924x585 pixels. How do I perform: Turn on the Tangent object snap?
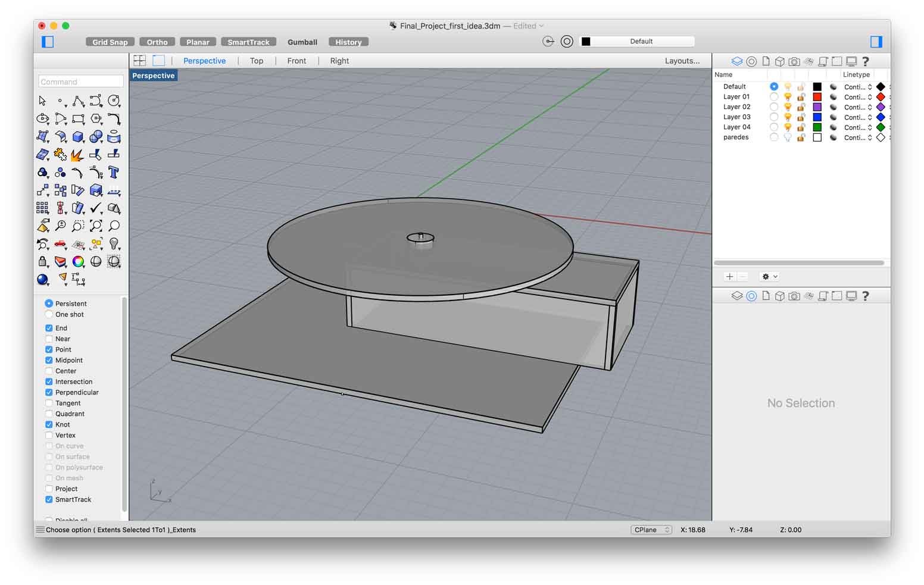[49, 403]
